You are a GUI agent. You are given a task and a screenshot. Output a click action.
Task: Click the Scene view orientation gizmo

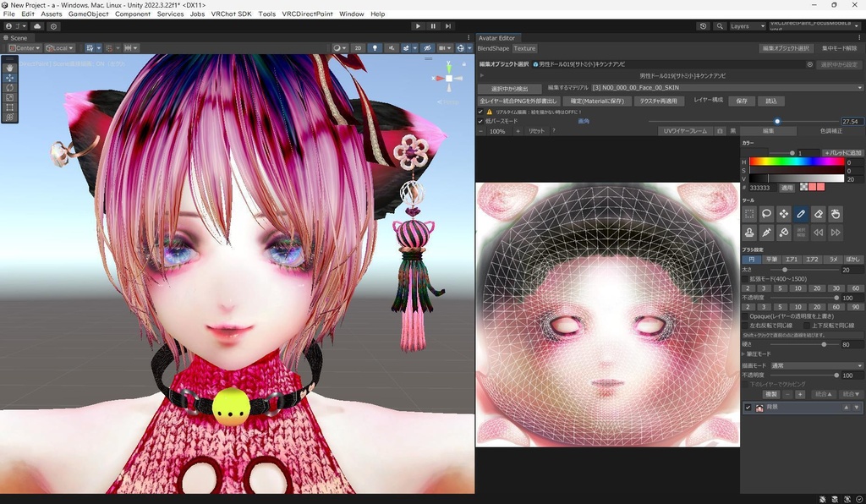(x=449, y=79)
